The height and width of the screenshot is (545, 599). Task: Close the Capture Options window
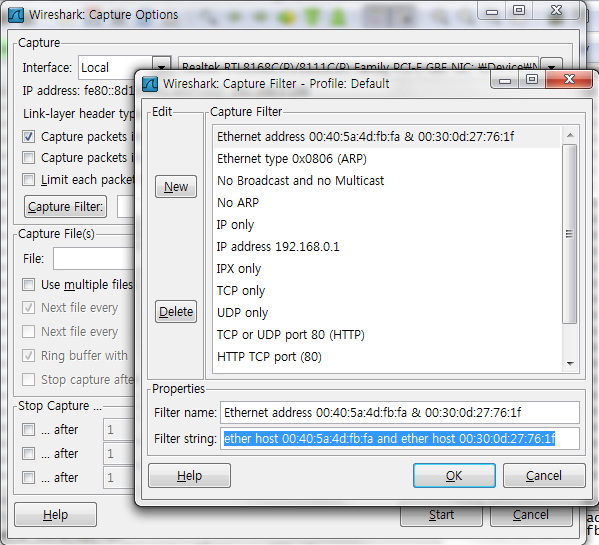(557, 10)
